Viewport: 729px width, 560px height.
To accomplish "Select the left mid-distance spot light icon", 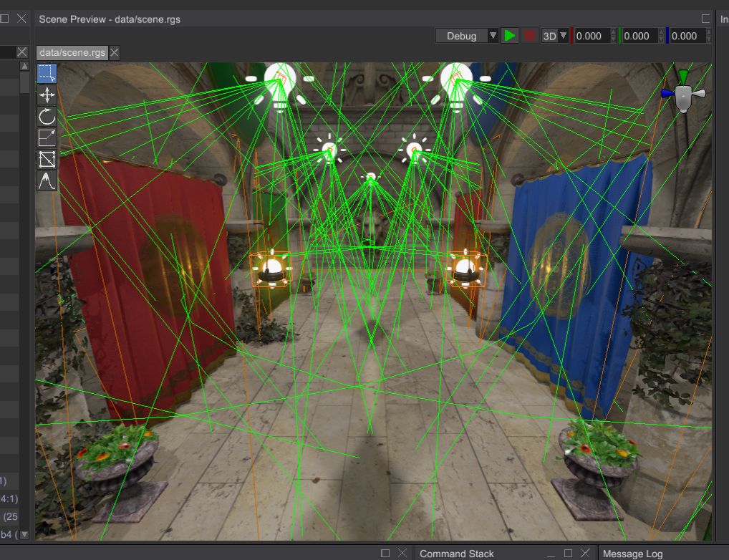I will (x=329, y=150).
